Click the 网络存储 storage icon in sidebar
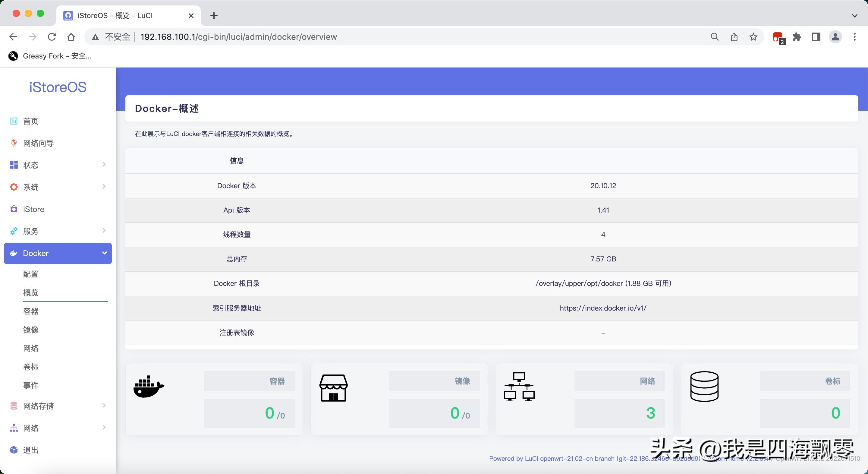Image resolution: width=868 pixels, height=474 pixels. pyautogui.click(x=14, y=406)
